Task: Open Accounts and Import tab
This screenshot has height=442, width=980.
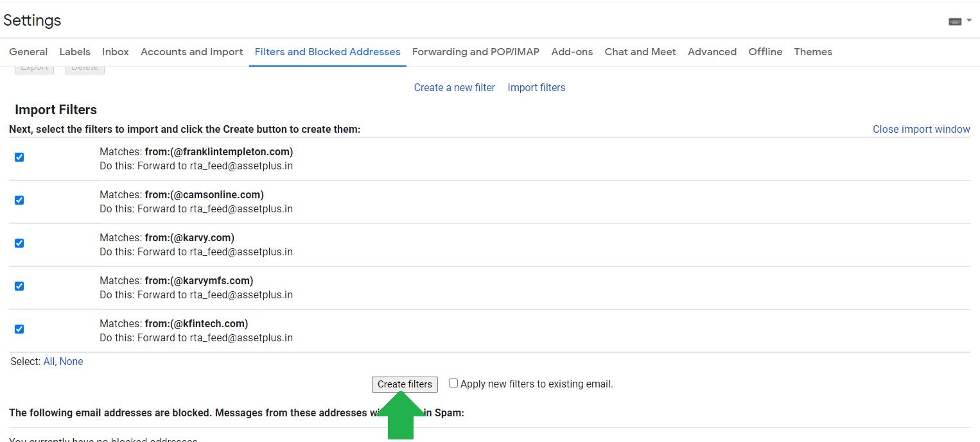Action: (192, 52)
